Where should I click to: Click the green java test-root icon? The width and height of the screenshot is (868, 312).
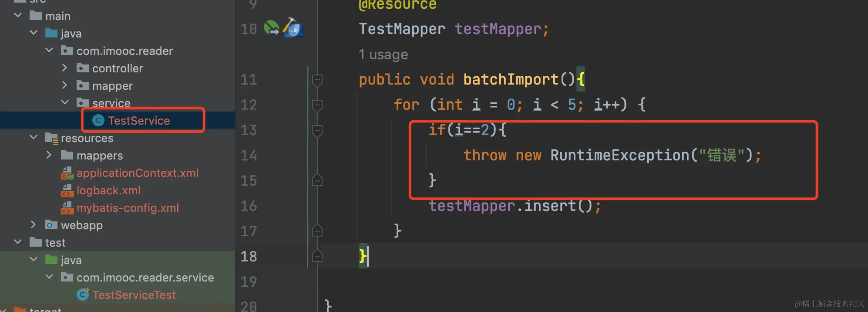pos(51,260)
